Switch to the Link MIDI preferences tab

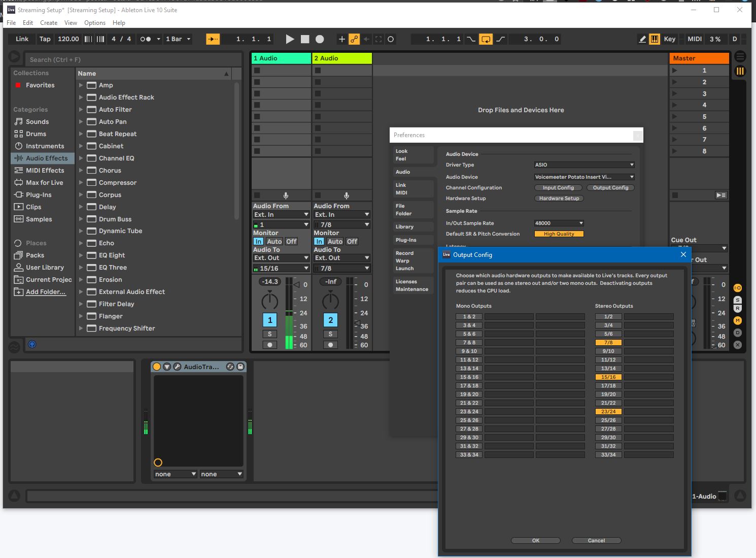coord(413,189)
